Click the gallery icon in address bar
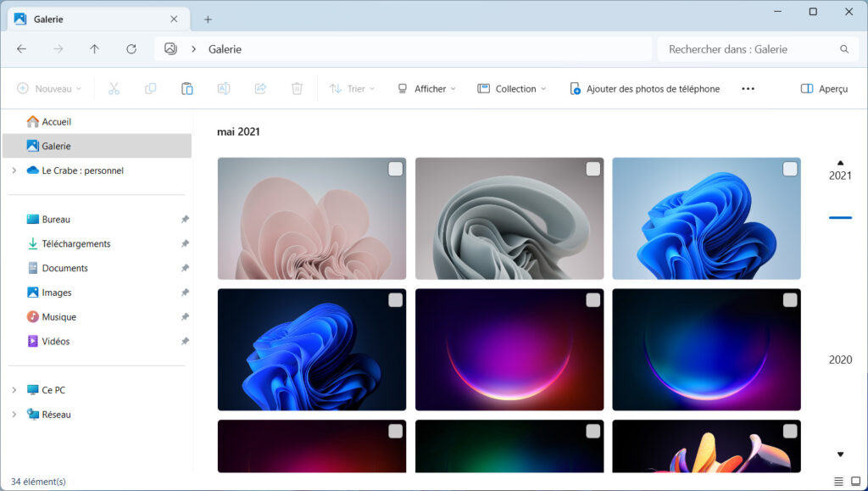Viewport: 868px width, 491px height. 170,48
